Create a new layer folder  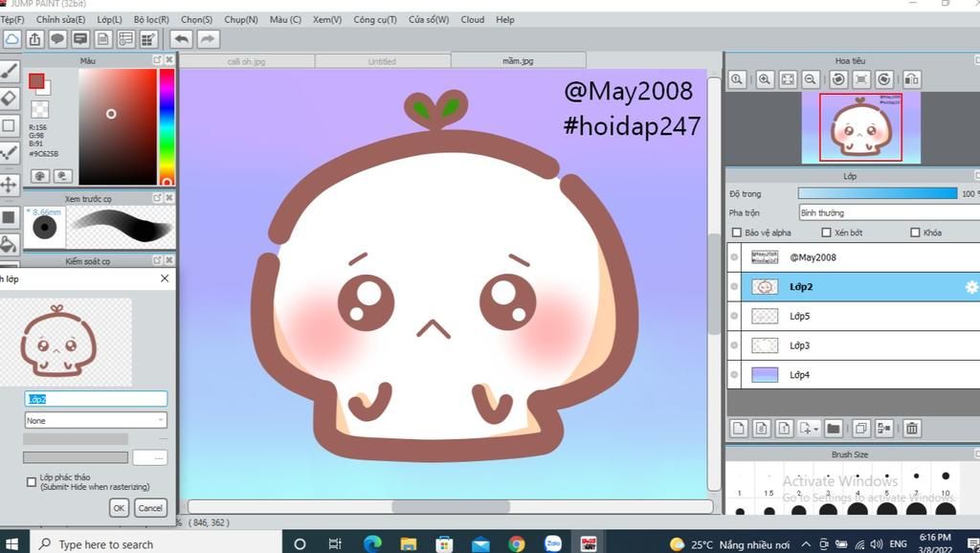click(x=834, y=428)
